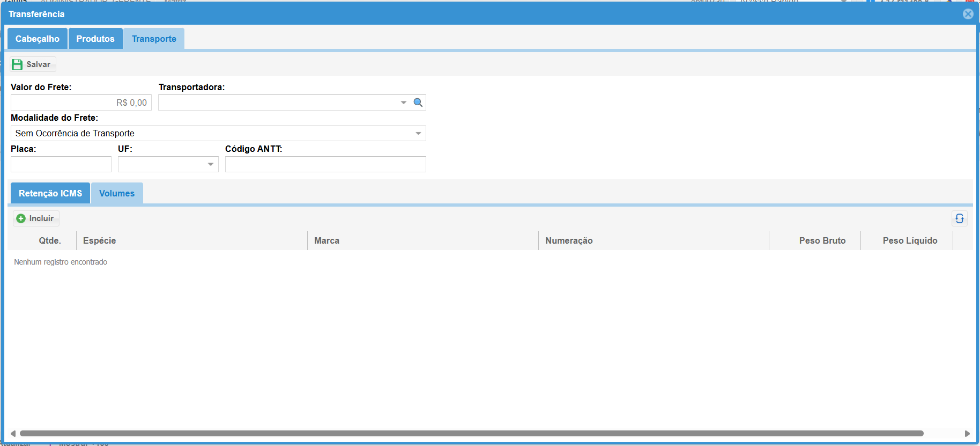
Task: Click the Transportadora search magnifier icon
Action: [x=418, y=103]
